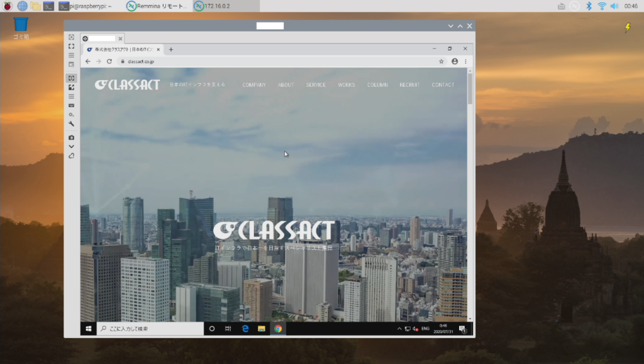Launch the terminal from the panel launcher
644x364 pixels.
point(48,6)
